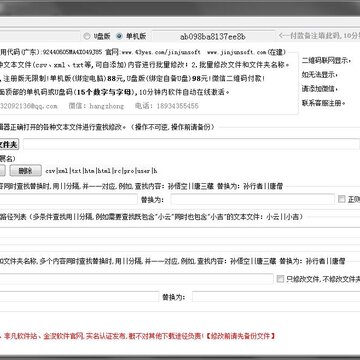Click the folder path input field

[191, 144]
